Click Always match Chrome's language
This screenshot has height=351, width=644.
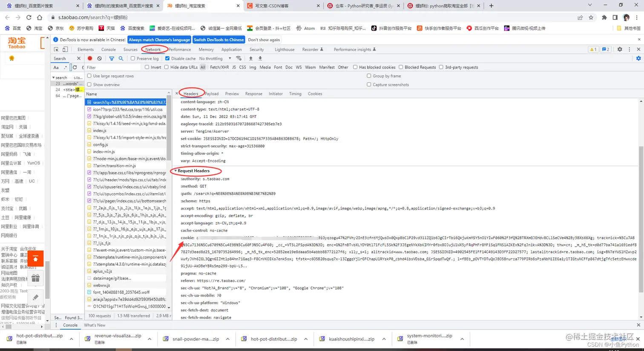[x=159, y=40]
